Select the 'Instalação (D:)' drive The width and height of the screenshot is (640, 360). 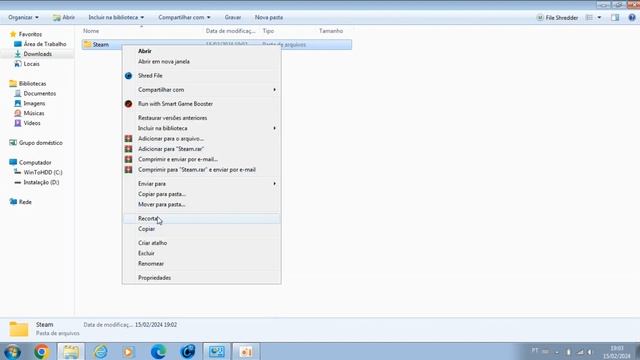click(x=37, y=182)
